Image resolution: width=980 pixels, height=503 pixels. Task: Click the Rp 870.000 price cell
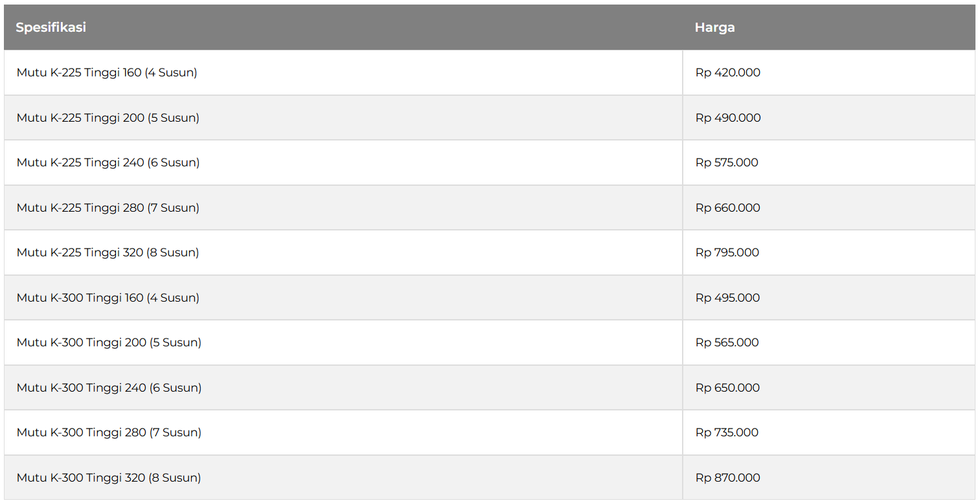(x=829, y=478)
